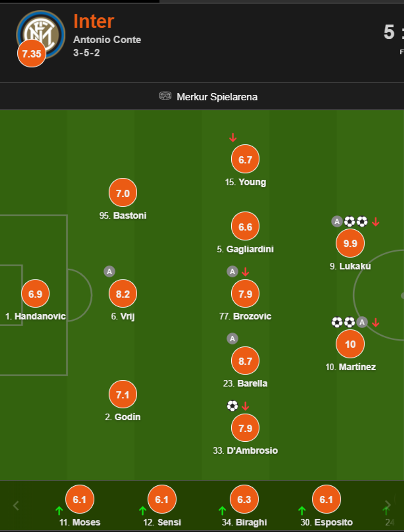Screen dimensions: 404x532
Task: Click the green sub-in arrow beside Moses
Action: pyautogui.click(x=59, y=511)
